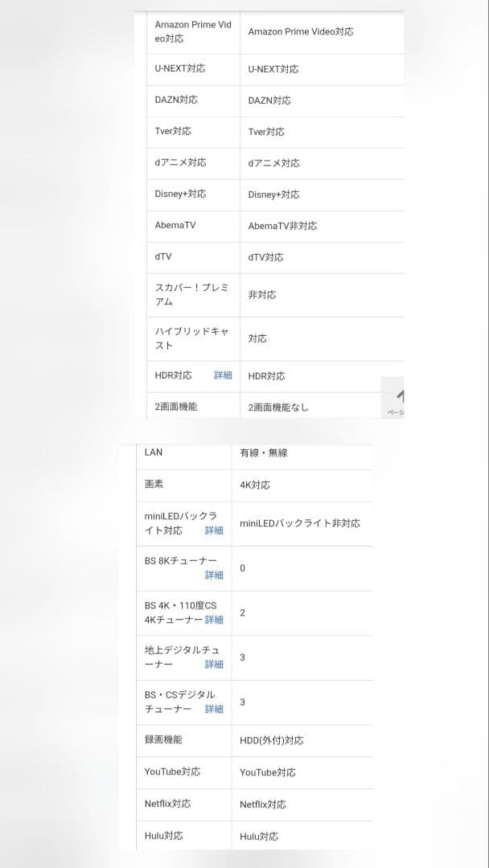Select the ハイブリッドキャスト label
Viewport: 489px width, 868px height.
point(191,338)
